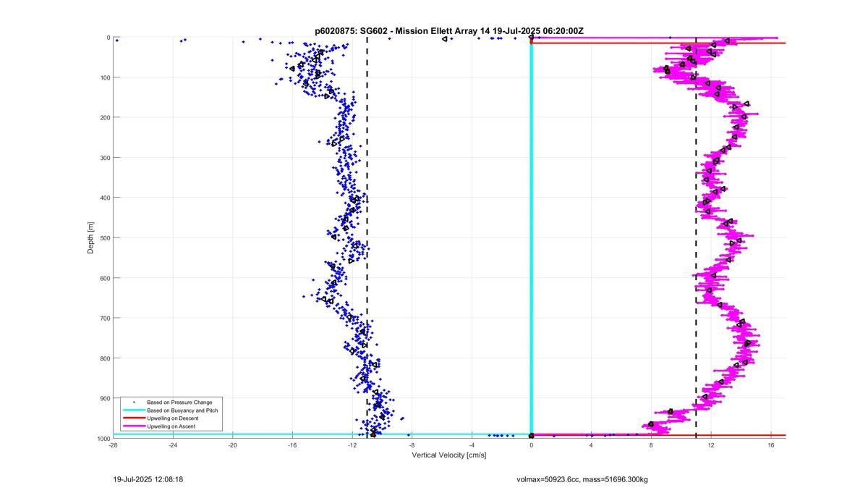The width and height of the screenshot is (868, 493).
Task: Click the plot title p6020875: SG602 Mission Ellett Array
Action: click(449, 30)
